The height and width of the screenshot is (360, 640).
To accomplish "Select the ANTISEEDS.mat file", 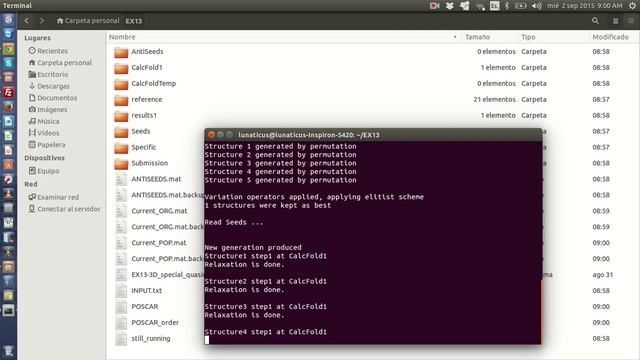I will (156, 179).
